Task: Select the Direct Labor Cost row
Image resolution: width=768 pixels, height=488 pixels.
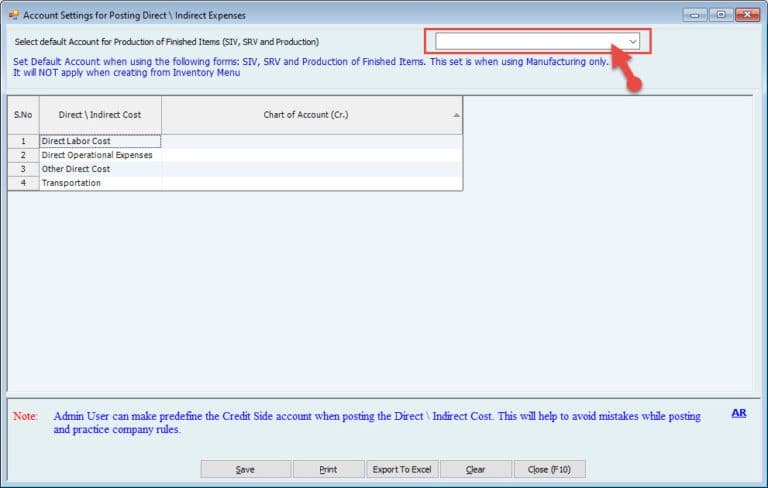Action: pyautogui.click(x=99, y=141)
